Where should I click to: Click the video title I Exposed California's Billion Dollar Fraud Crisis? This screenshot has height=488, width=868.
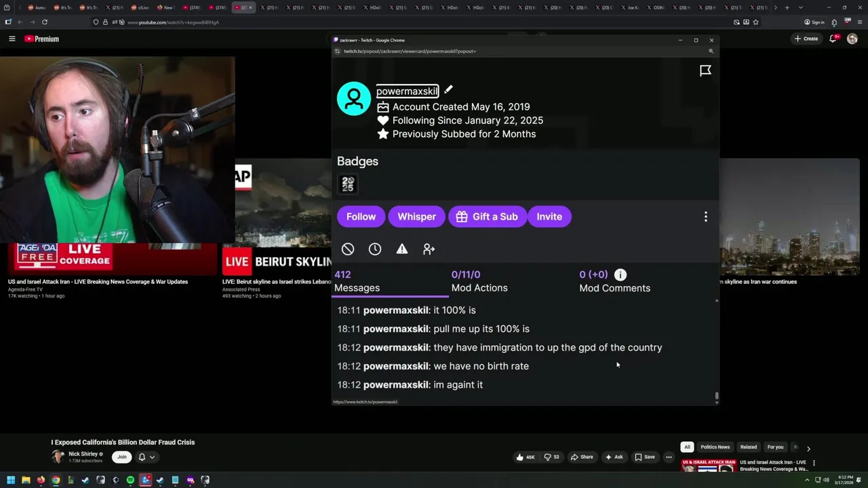[123, 442]
